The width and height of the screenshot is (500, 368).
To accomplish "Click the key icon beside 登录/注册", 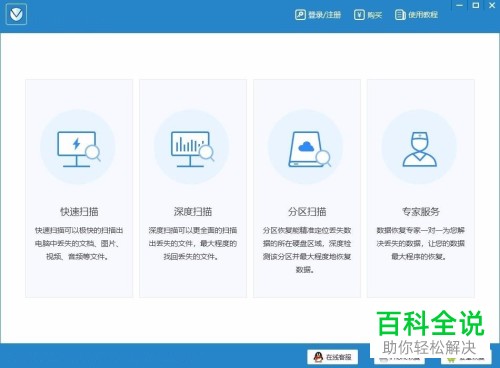I will (300, 15).
